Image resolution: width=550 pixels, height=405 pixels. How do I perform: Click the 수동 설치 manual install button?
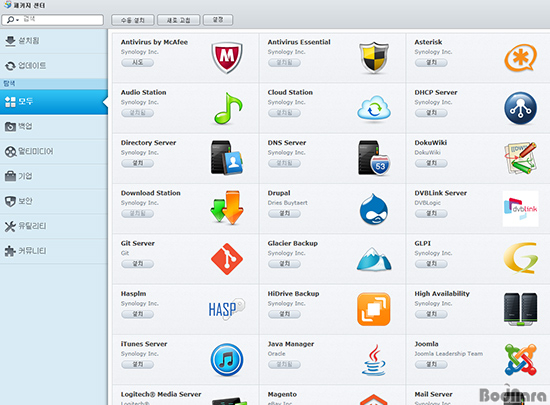pos(133,20)
